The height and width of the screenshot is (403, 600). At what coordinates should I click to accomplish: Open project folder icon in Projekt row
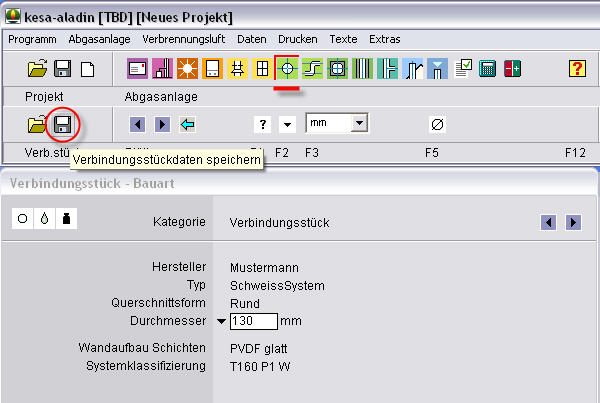point(37,125)
